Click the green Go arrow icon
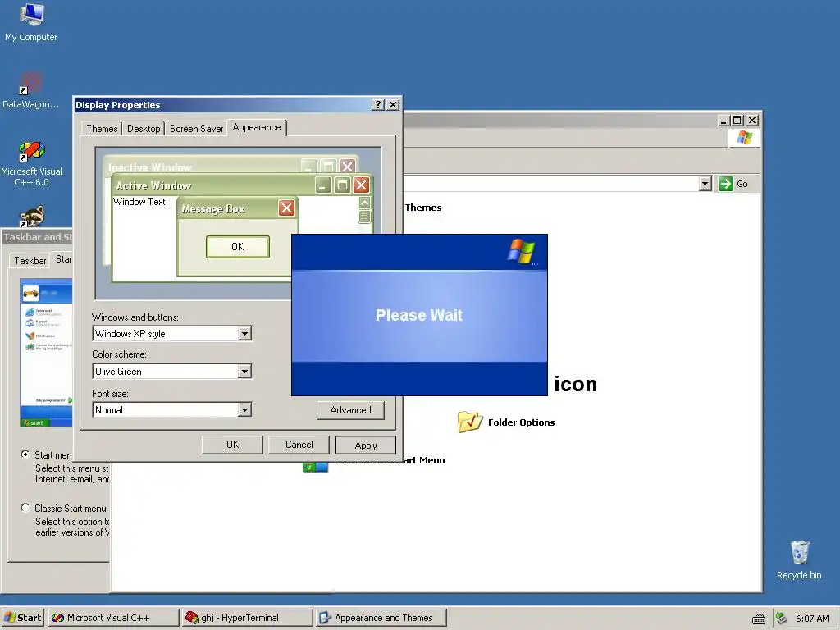Viewport: 840px width, 630px height. (726, 184)
